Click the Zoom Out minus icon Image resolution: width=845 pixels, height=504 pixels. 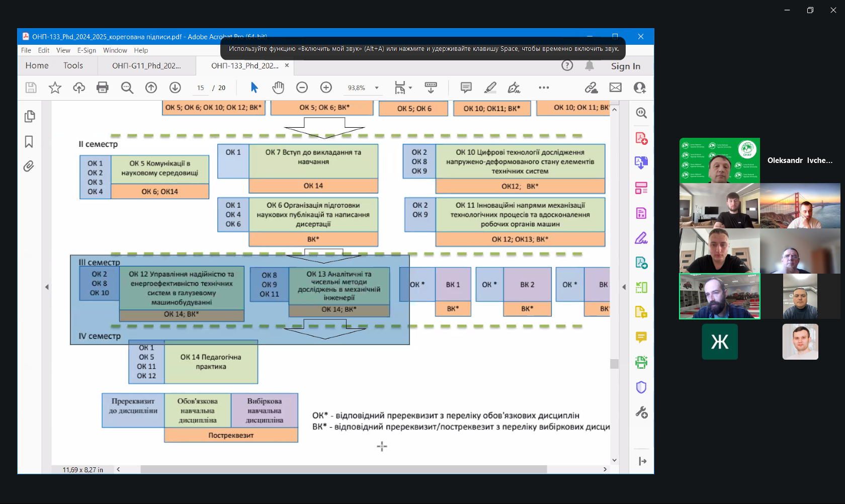[302, 88]
